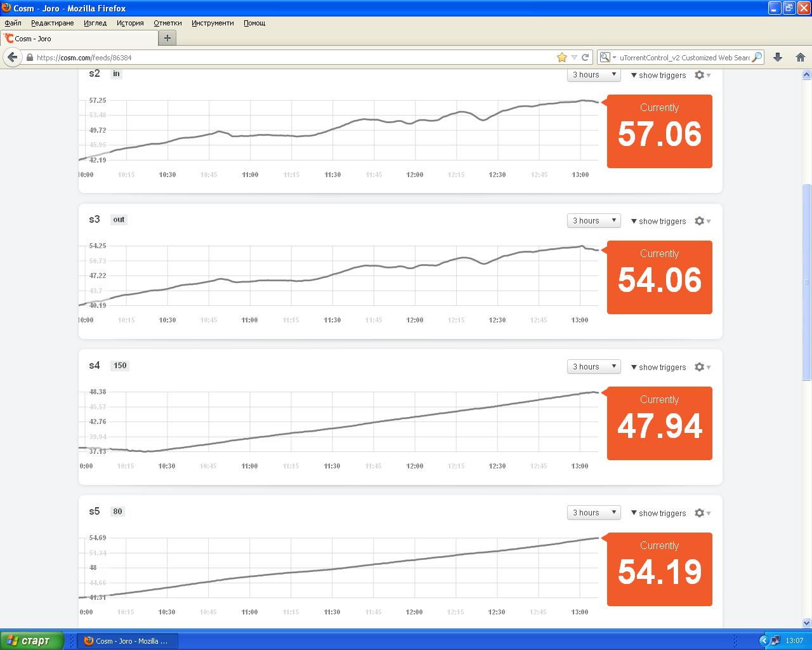
Task: Open the s3 '3 hours' time range dropdown
Action: click(x=594, y=221)
